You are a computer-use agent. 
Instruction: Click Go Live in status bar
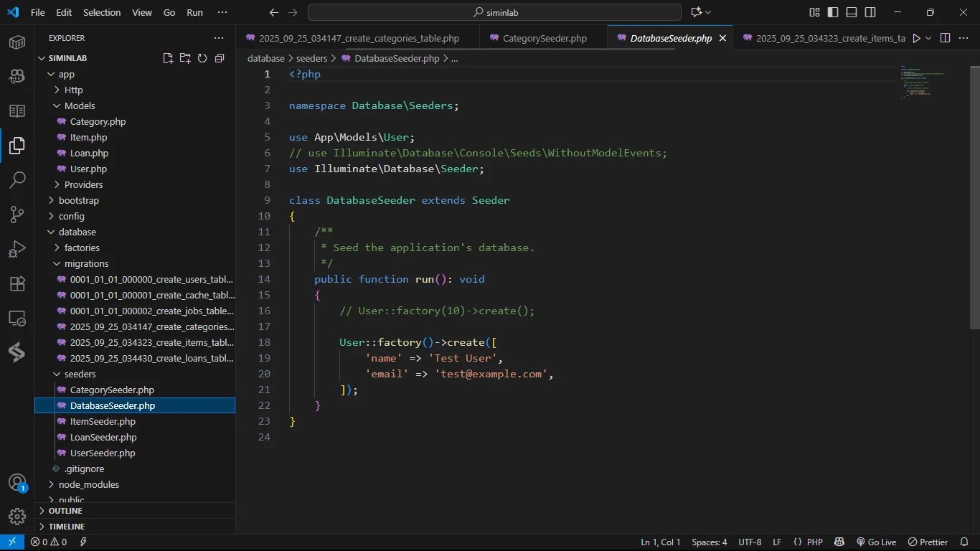pyautogui.click(x=876, y=542)
